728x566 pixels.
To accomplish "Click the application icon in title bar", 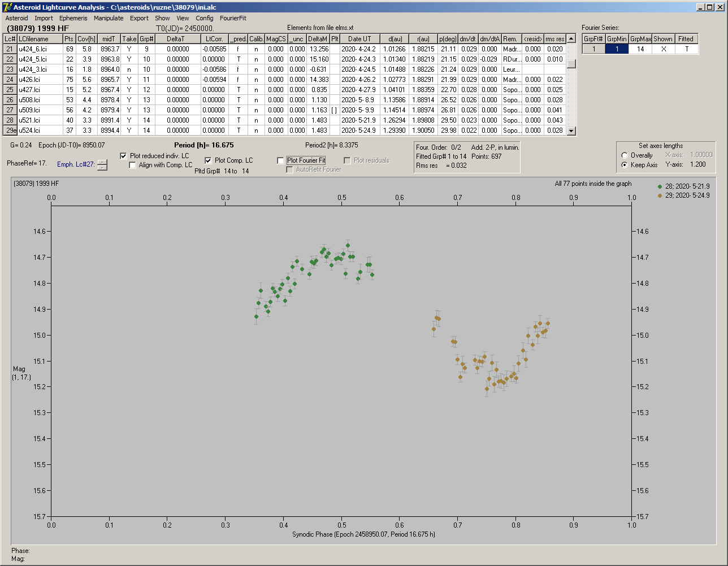I will point(7,7).
